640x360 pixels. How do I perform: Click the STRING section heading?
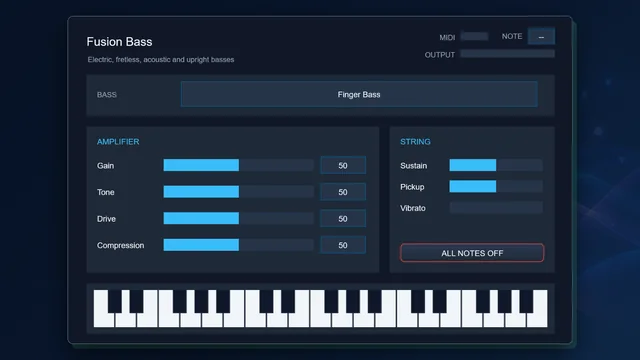[415, 142]
